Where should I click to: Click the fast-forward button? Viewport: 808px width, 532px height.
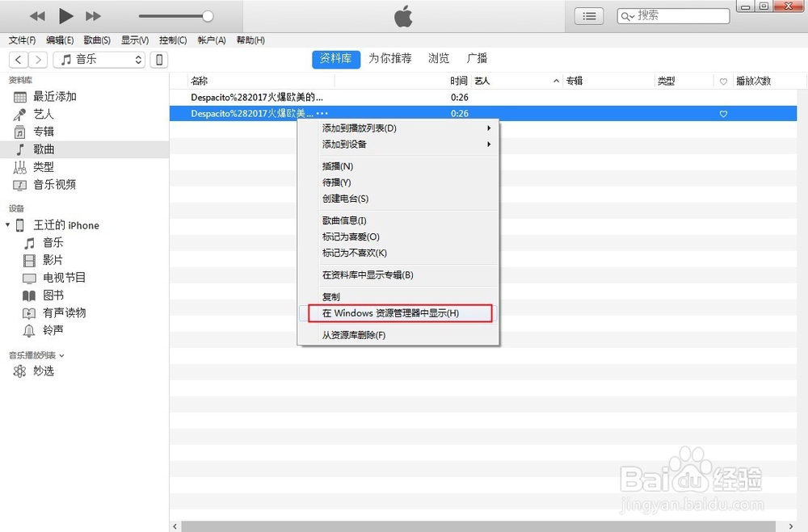tap(93, 16)
